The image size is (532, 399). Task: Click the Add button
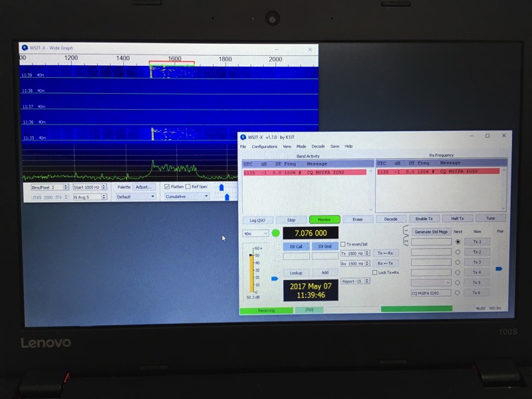pyautogui.click(x=325, y=273)
